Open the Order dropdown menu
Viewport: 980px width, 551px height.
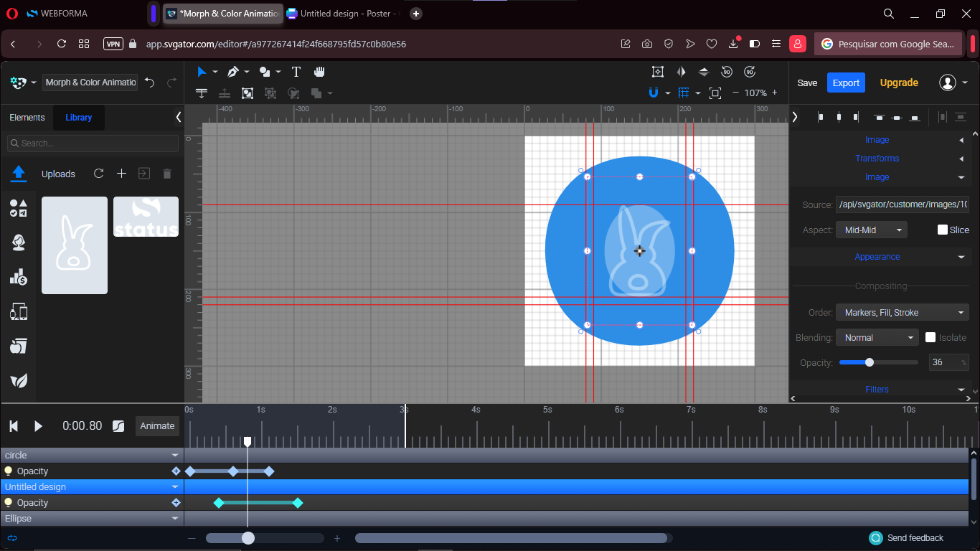click(902, 312)
